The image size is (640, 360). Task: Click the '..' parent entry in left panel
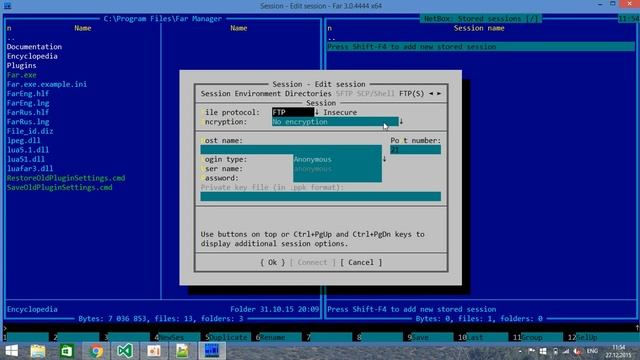[x=11, y=38]
